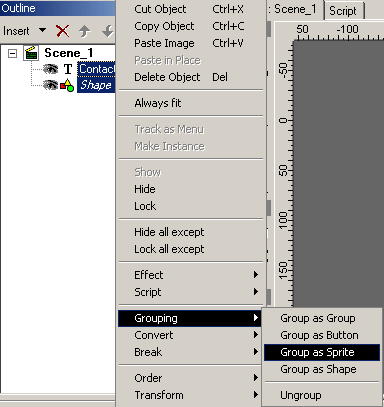Click the text T icon for Contact
Screen dimensions: 384x407
(68, 69)
